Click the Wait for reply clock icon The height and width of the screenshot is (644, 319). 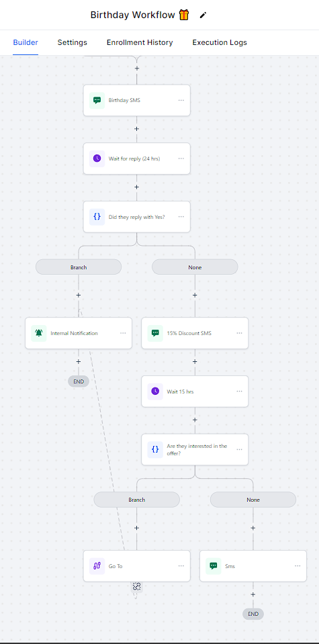tap(97, 158)
